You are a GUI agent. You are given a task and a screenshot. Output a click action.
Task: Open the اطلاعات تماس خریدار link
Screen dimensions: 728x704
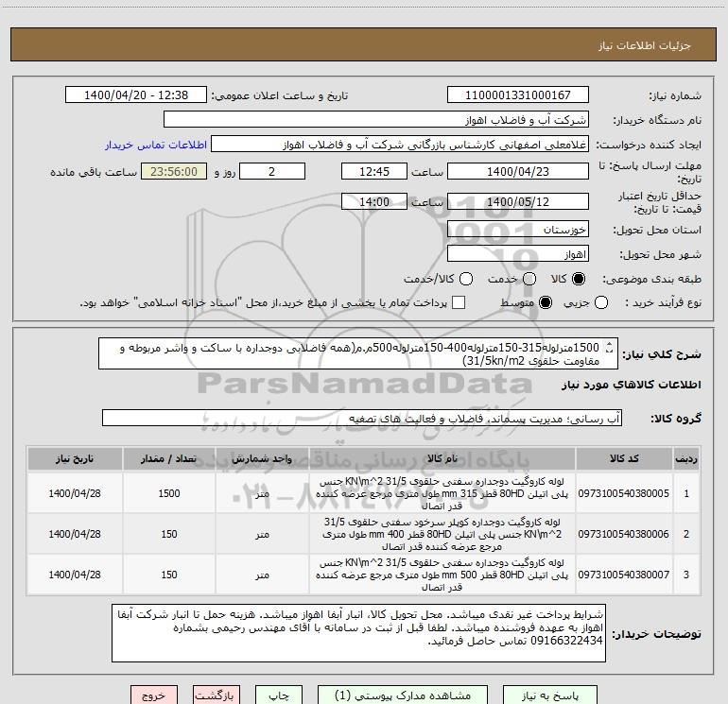tap(156, 145)
